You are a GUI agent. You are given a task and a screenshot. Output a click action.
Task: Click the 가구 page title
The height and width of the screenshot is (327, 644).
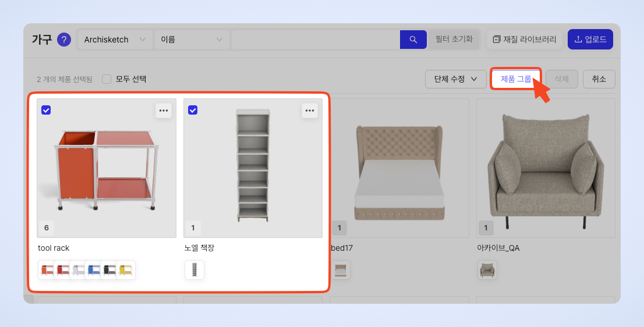click(43, 40)
